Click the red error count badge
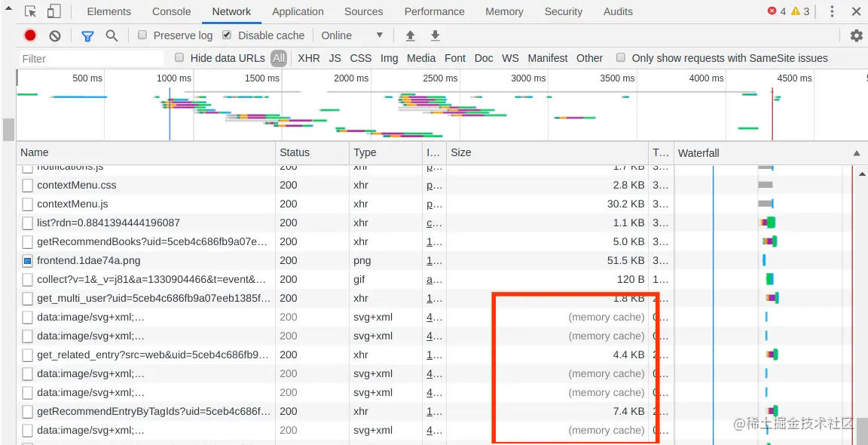 point(777,11)
